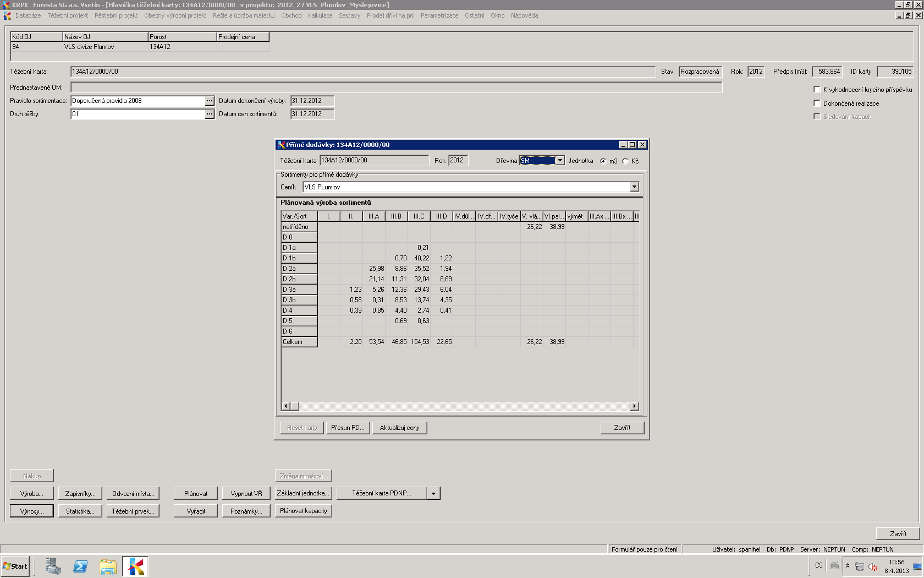Click the CS language indicator in tray
This screenshot has width=924, height=578.
pyautogui.click(x=819, y=565)
